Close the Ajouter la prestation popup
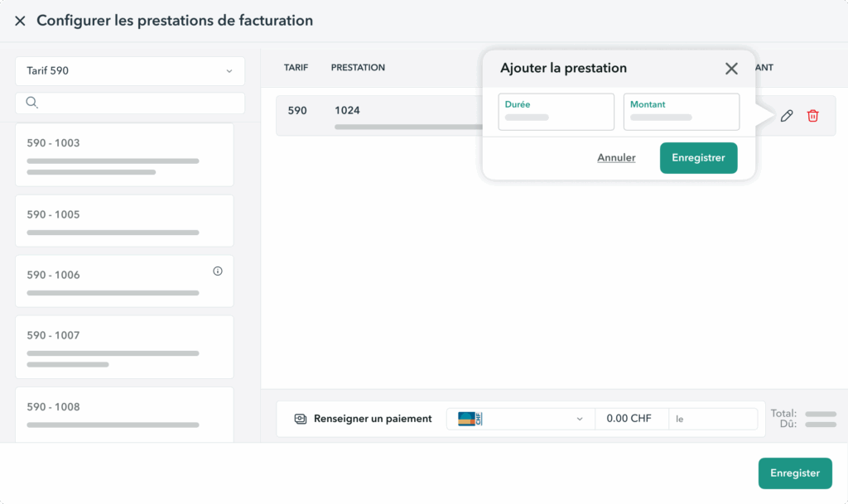 [x=731, y=69]
